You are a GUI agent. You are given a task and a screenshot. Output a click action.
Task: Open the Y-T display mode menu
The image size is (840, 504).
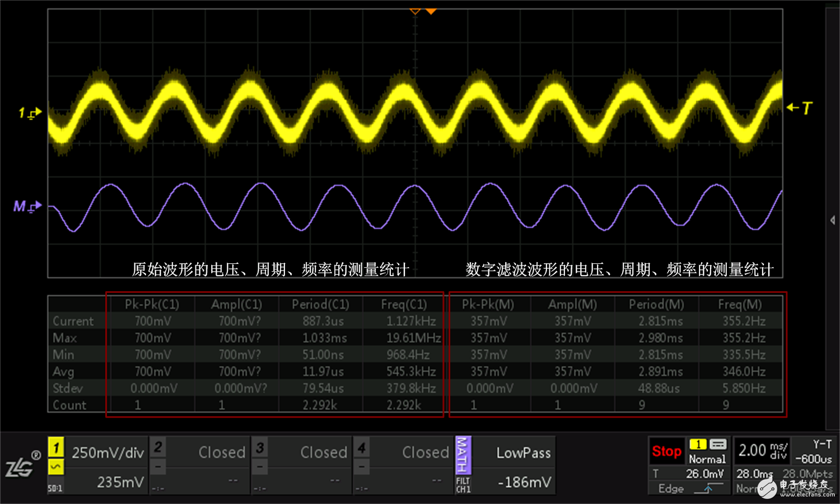click(822, 444)
